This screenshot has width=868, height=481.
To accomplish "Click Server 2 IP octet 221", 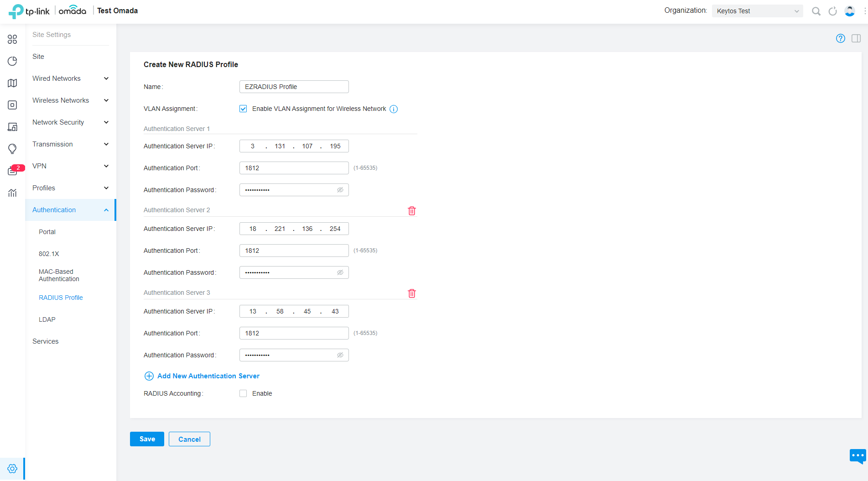I will click(280, 229).
